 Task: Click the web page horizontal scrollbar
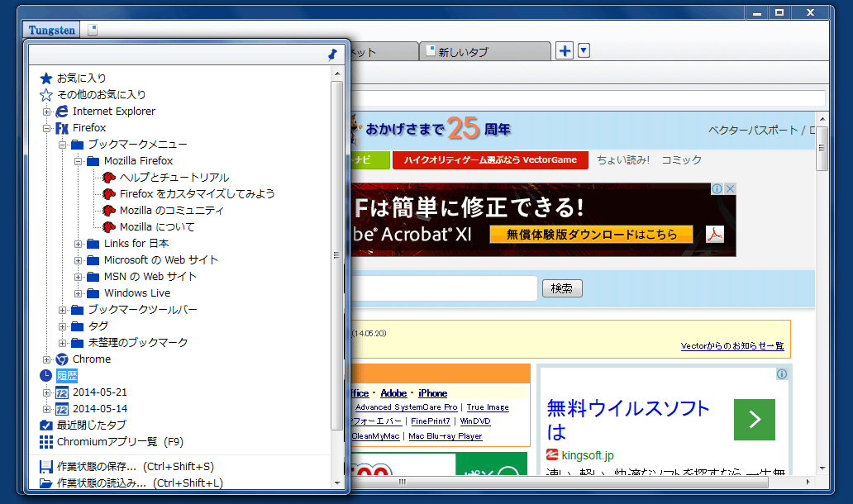pos(560,482)
